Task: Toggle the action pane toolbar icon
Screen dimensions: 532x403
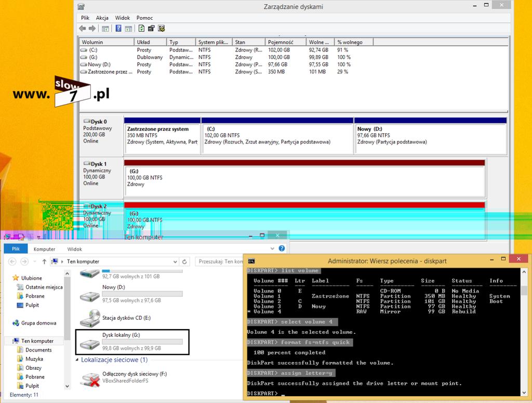Action: coord(129,29)
